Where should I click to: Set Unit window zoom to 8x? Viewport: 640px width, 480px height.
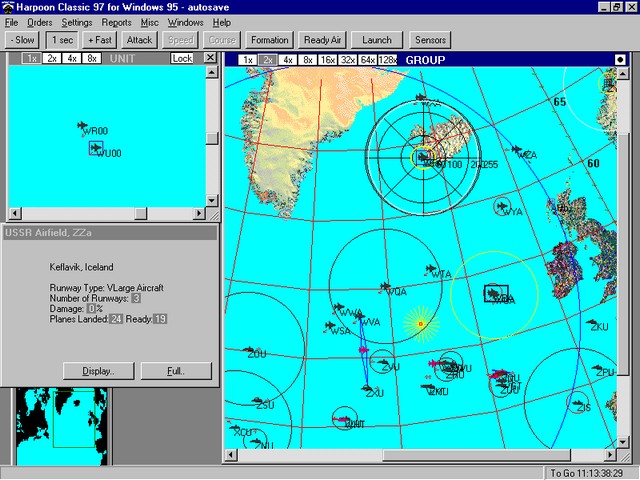(92, 59)
